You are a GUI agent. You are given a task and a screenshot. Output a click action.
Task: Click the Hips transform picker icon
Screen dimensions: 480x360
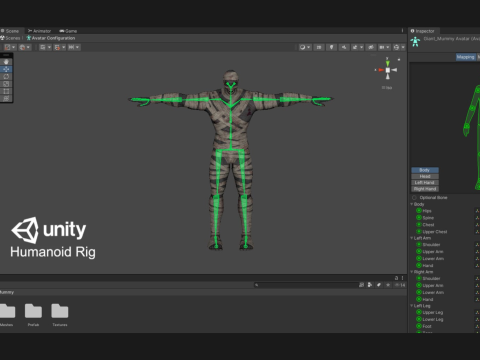[477, 211]
